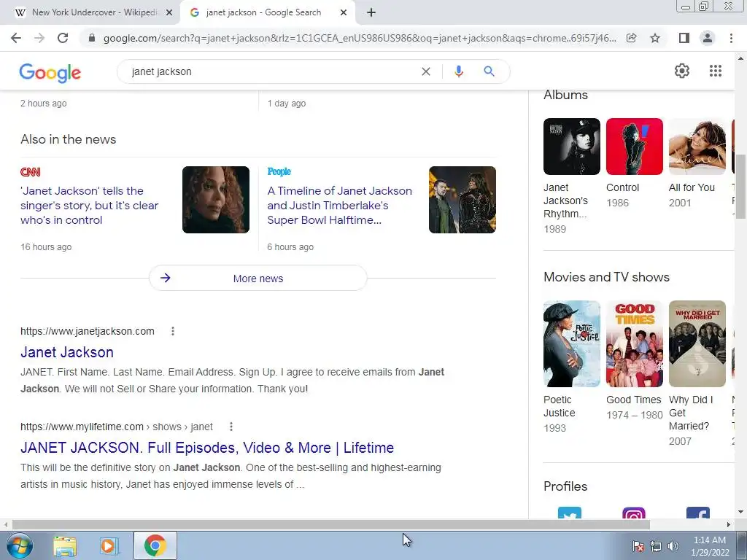Clear the search box with X

[426, 71]
